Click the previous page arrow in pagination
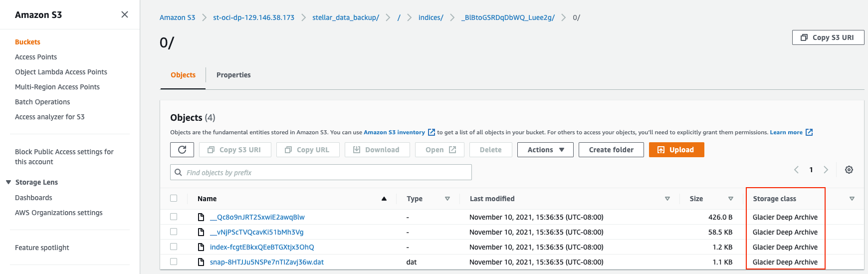This screenshot has width=868, height=274. pos(797,170)
